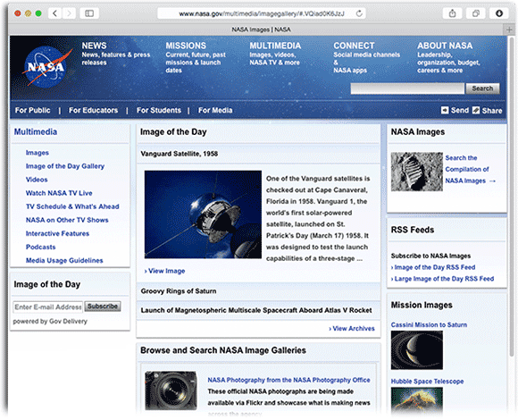Open the Multimedia sidebar heading link
518x420 pixels.
(36, 132)
